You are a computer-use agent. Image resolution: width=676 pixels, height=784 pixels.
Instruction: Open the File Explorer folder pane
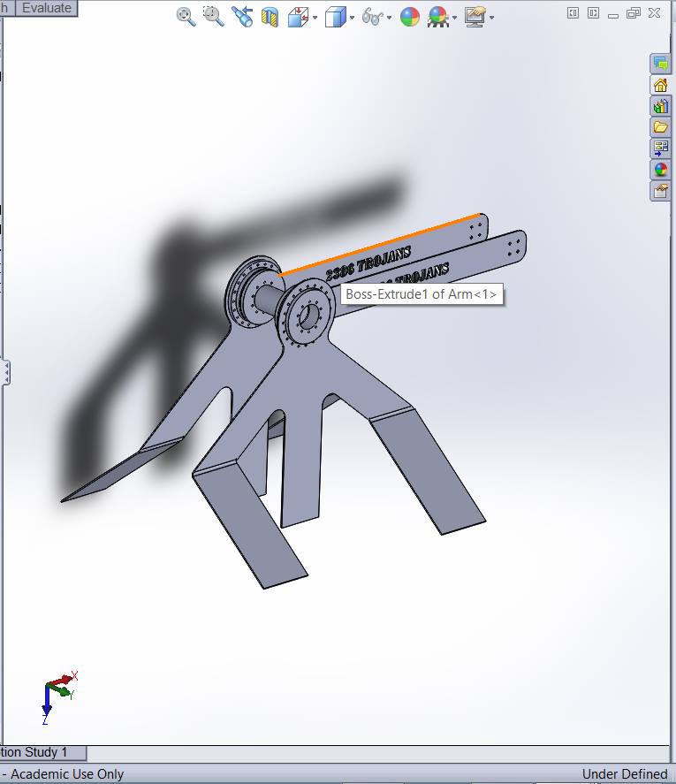[x=660, y=127]
